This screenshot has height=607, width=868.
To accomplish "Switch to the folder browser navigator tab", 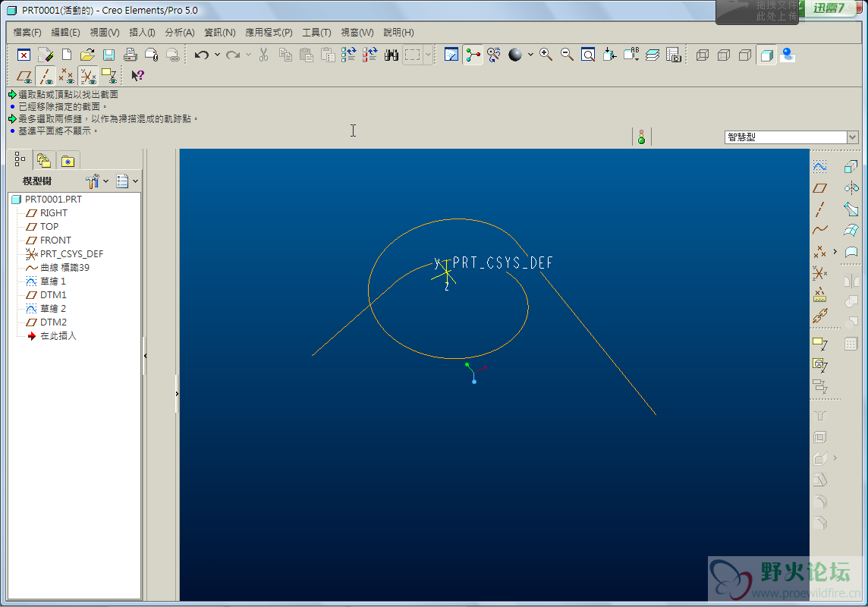I will click(x=44, y=160).
